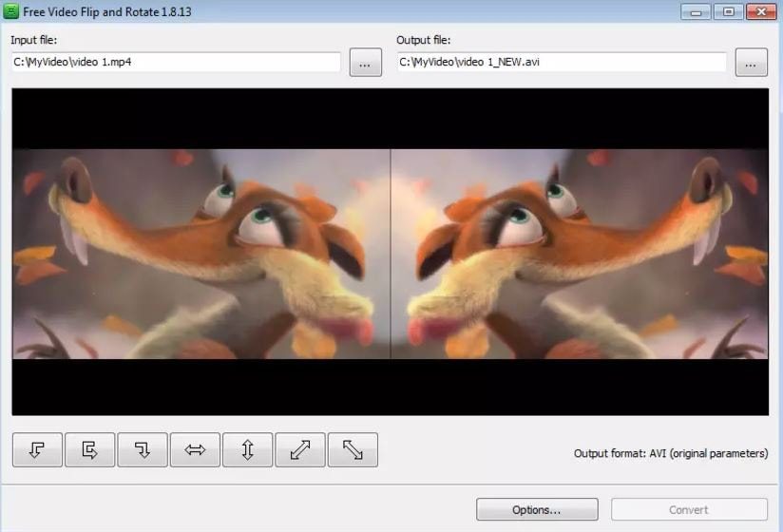Browse for input file with ellipsis button
The width and height of the screenshot is (783, 532).
366,63
